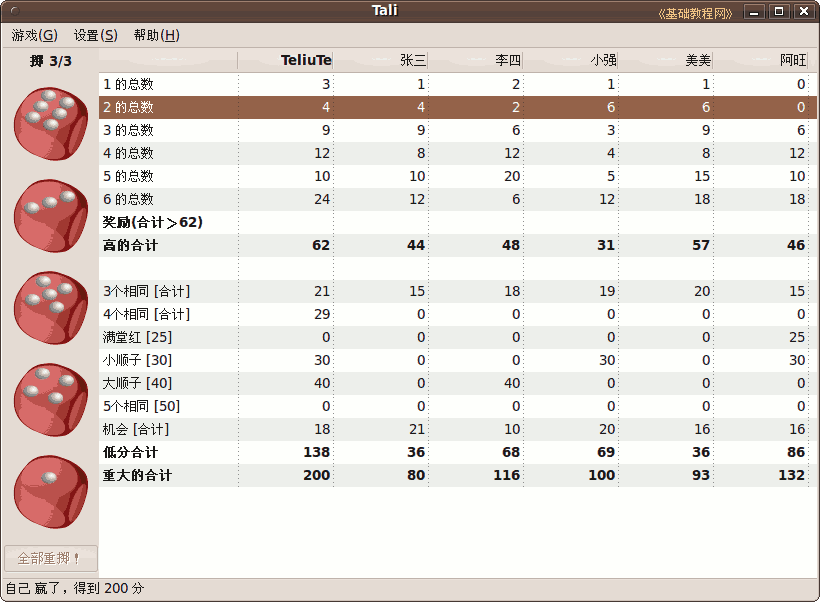Select the '4 的总数' row label

pos(128,153)
